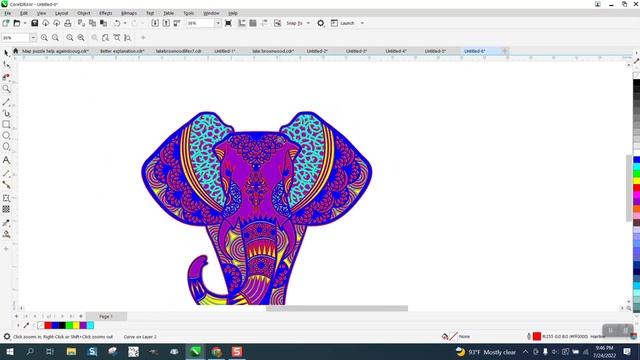The image size is (640, 360).
Task: Select the Color Eyedropper tool
Action: (6, 223)
